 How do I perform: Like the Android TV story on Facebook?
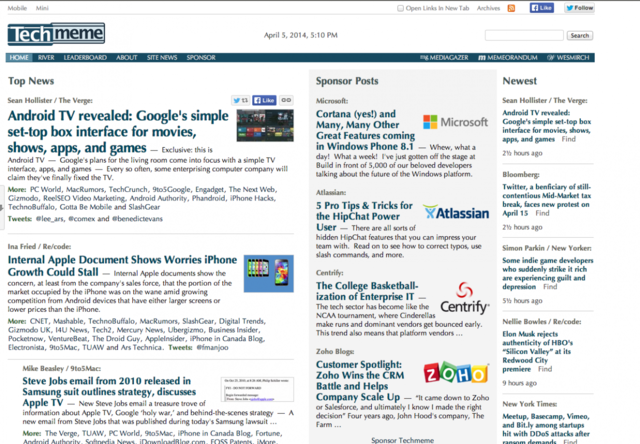[264, 100]
